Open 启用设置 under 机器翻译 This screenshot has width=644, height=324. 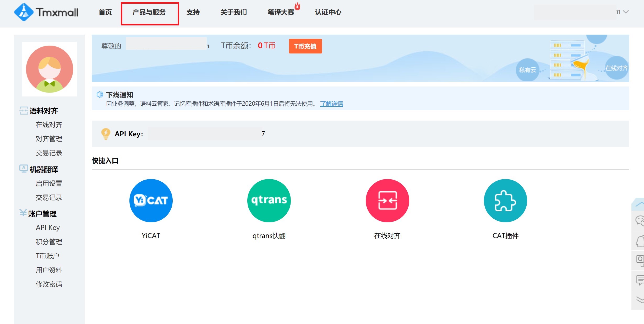pyautogui.click(x=49, y=183)
